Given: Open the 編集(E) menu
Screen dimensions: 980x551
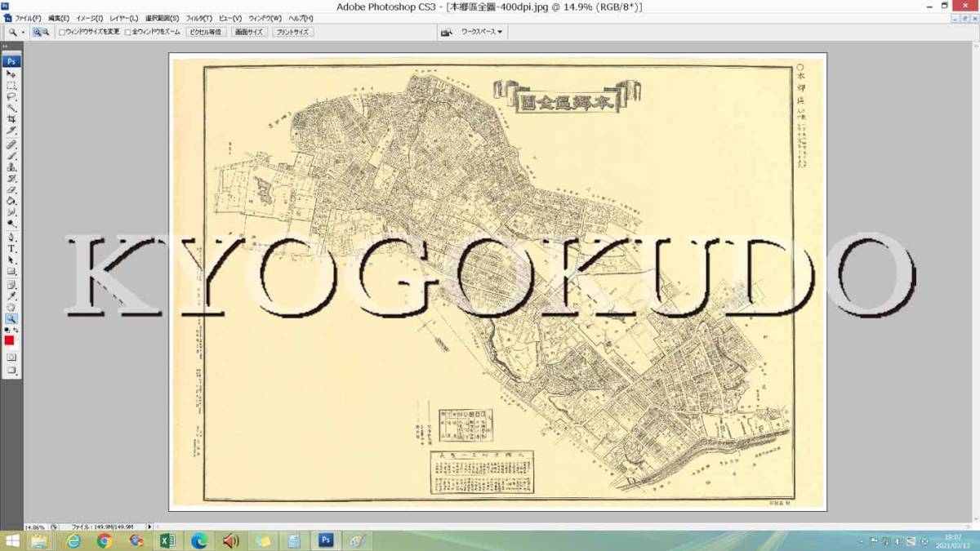Looking at the screenshot, I should [59, 18].
